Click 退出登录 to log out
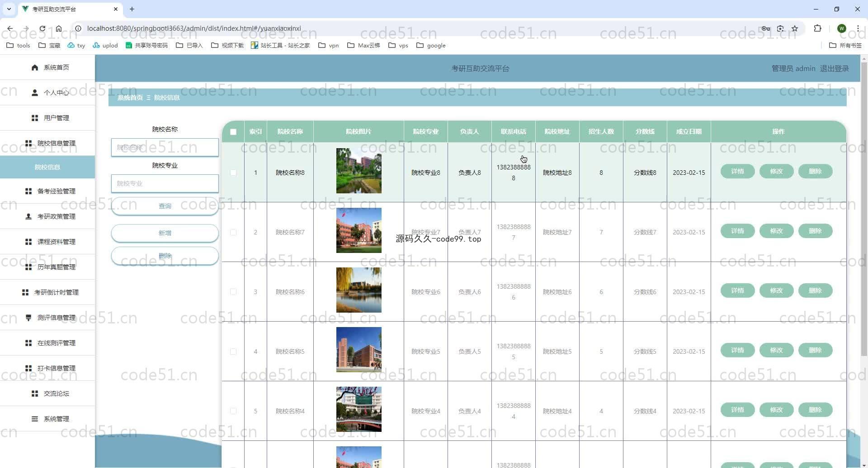The height and width of the screenshot is (468, 868). click(834, 69)
